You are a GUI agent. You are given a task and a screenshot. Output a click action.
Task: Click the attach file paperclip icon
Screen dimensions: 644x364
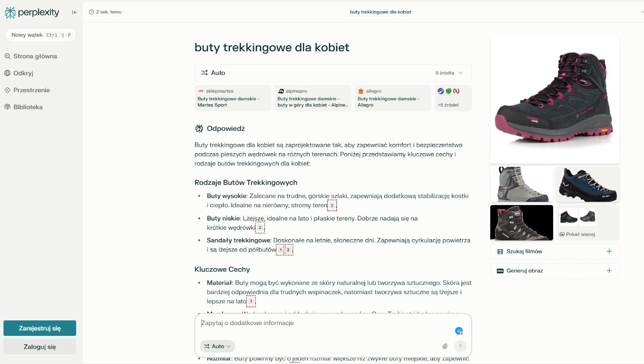tap(445, 346)
